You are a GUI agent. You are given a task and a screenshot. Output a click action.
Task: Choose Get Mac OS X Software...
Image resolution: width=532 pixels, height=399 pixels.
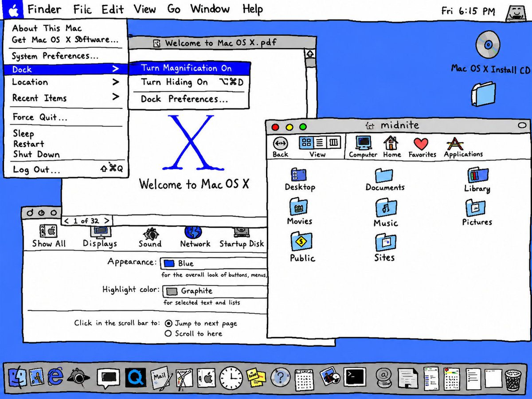pos(66,39)
